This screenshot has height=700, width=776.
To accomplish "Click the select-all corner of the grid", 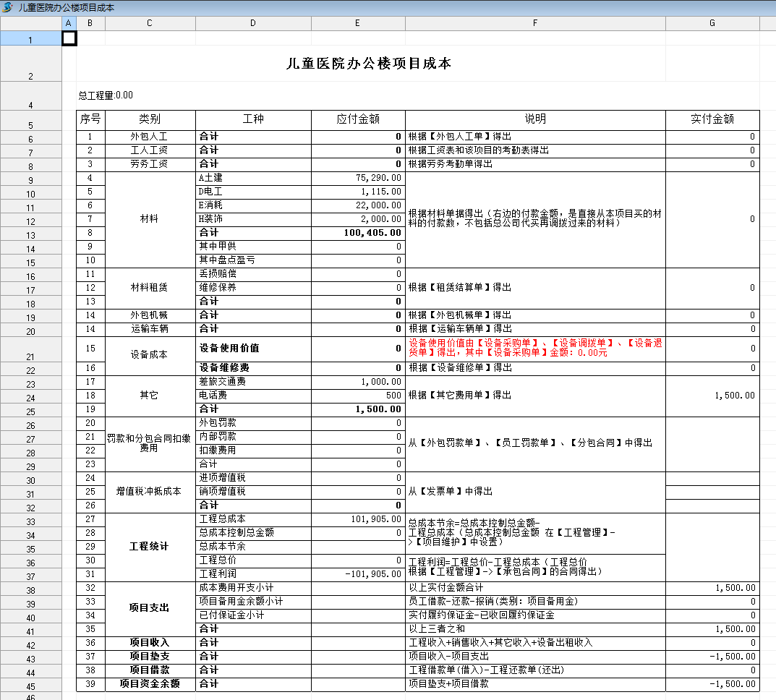I will tap(30, 23).
